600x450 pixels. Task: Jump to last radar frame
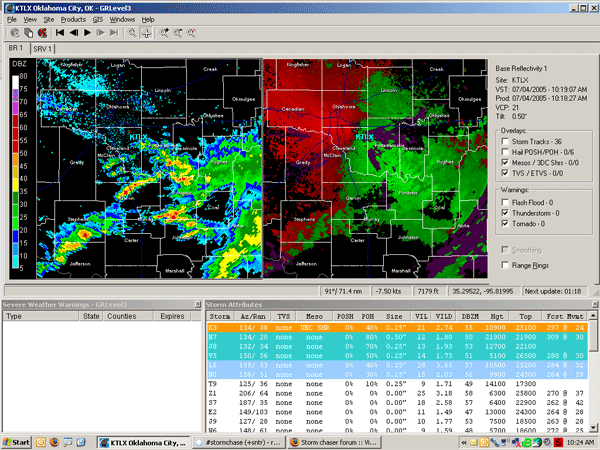(115, 32)
